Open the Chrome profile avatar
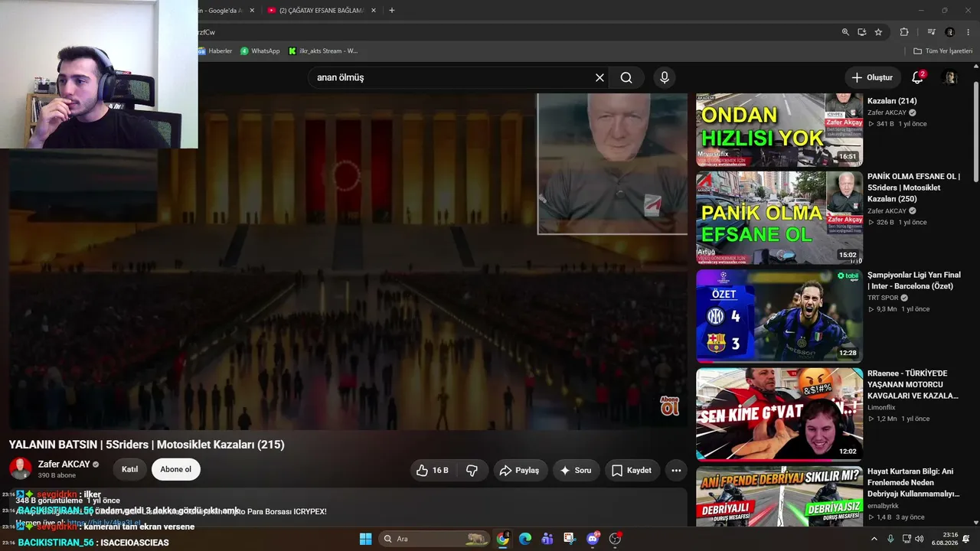 click(x=950, y=32)
